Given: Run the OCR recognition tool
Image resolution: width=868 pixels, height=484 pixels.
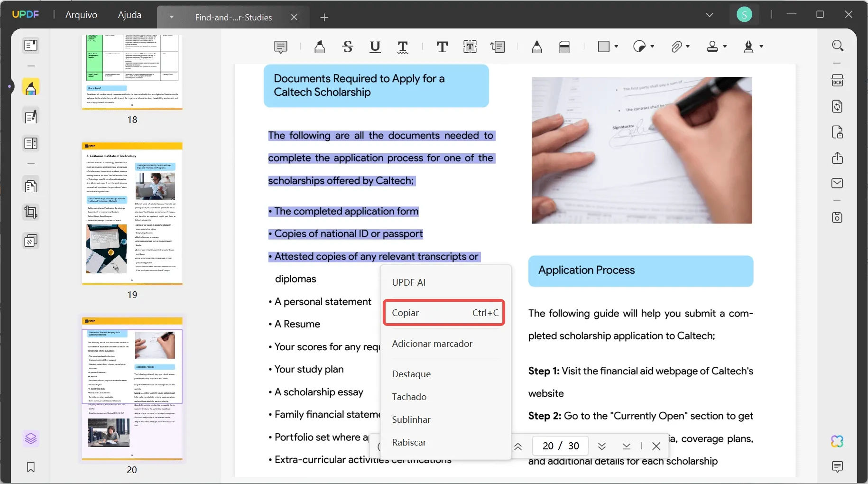Looking at the screenshot, I should point(838,80).
